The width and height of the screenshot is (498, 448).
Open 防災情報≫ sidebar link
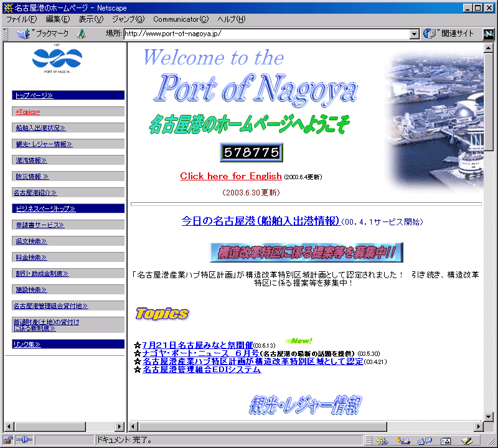[x=32, y=177]
